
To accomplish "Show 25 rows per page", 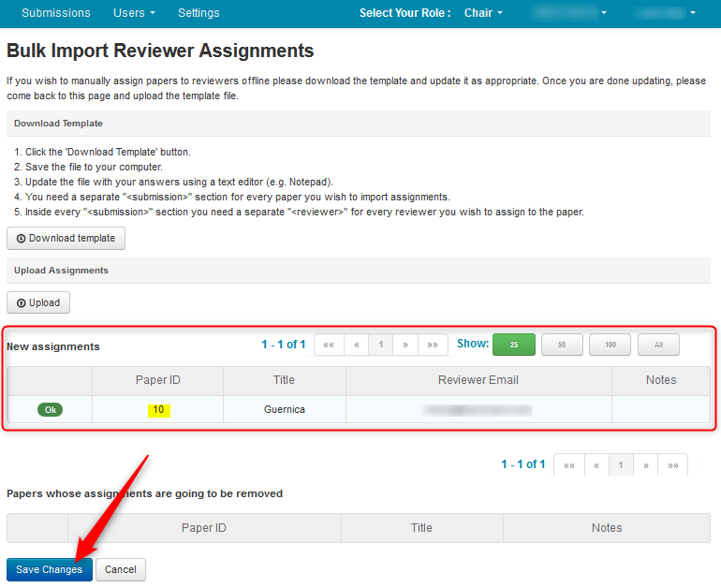I will click(x=514, y=345).
